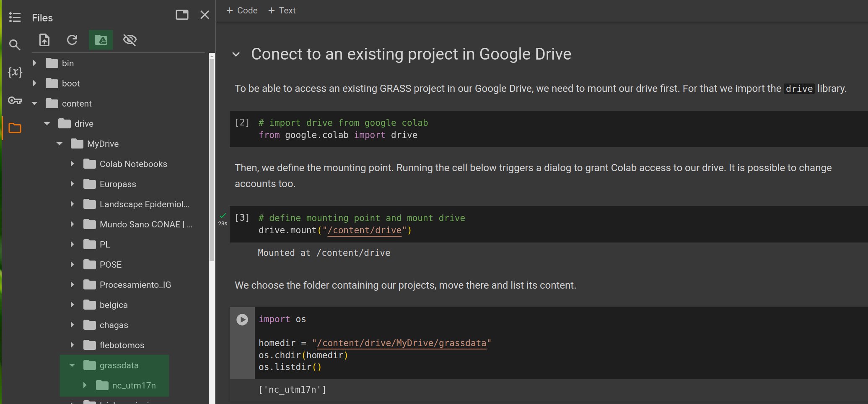Open the Secrets panel
The width and height of the screenshot is (868, 404).
pyautogui.click(x=15, y=100)
